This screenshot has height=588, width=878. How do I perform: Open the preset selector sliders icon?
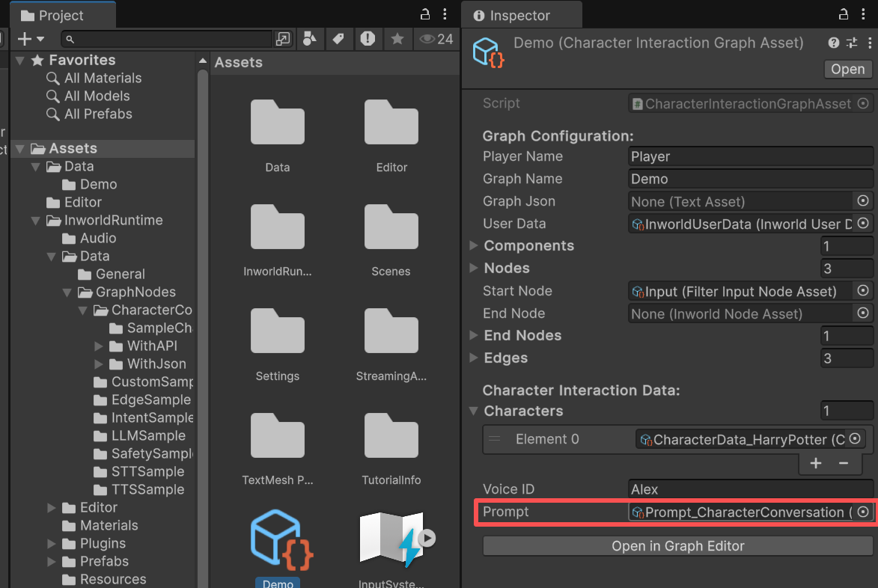pyautogui.click(x=852, y=43)
